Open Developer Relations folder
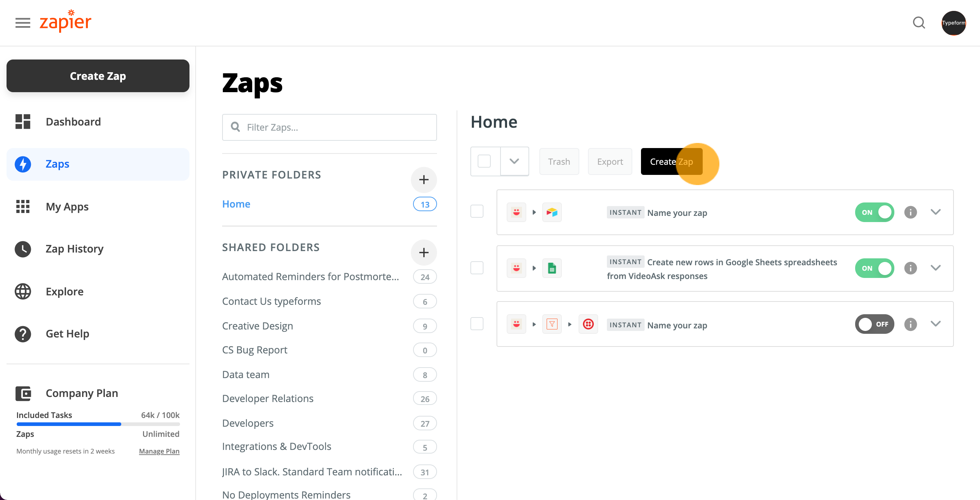Screen dimensions: 980x500 click(268, 398)
